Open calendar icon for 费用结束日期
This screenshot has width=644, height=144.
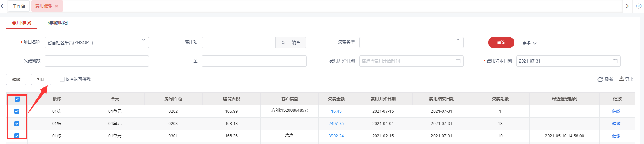[615, 61]
